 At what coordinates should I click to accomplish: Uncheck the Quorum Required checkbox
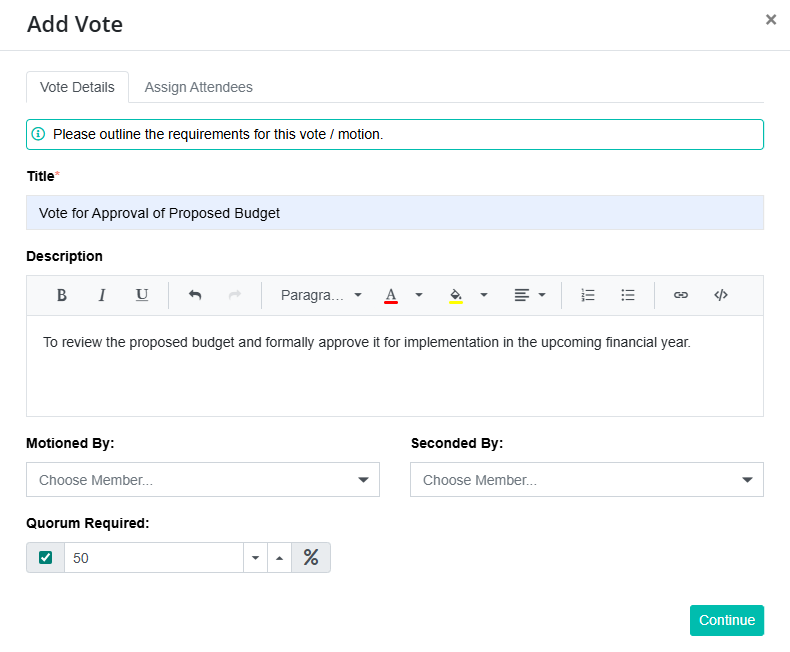[x=45, y=557]
